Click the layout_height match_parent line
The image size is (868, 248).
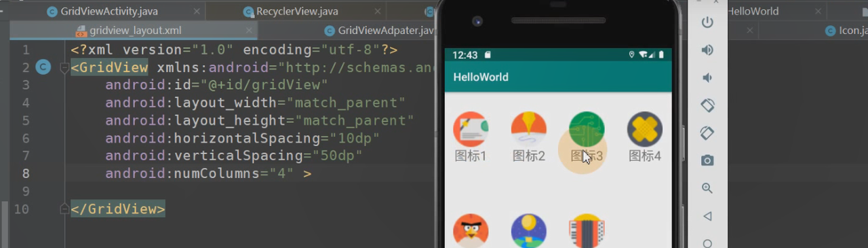(259, 120)
